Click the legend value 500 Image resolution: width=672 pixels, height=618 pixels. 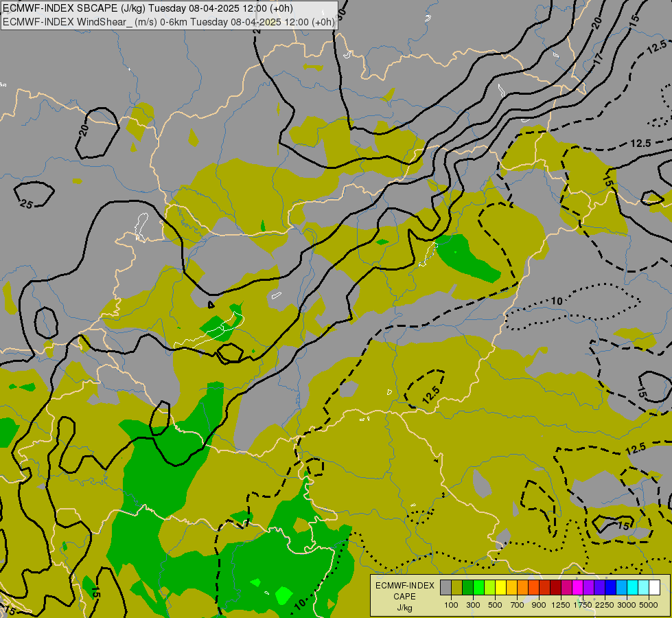[495, 605]
